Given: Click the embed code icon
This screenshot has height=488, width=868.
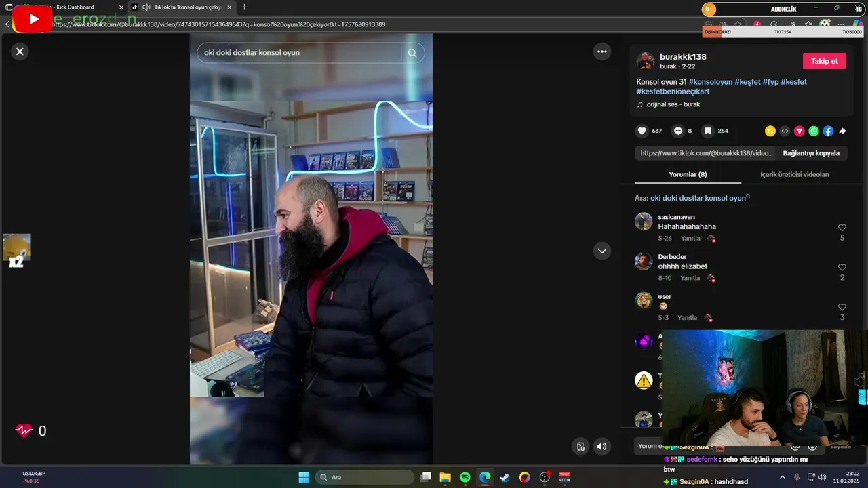Looking at the screenshot, I should 785,131.
